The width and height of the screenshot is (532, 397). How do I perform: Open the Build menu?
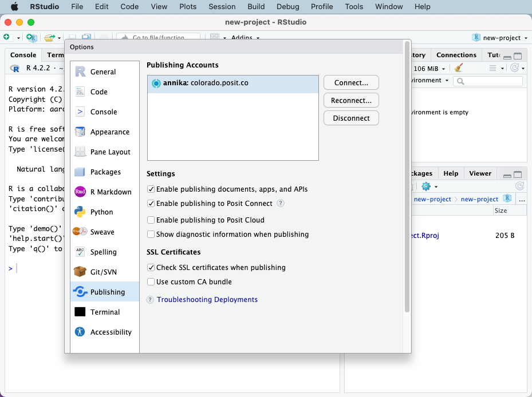(256, 6)
